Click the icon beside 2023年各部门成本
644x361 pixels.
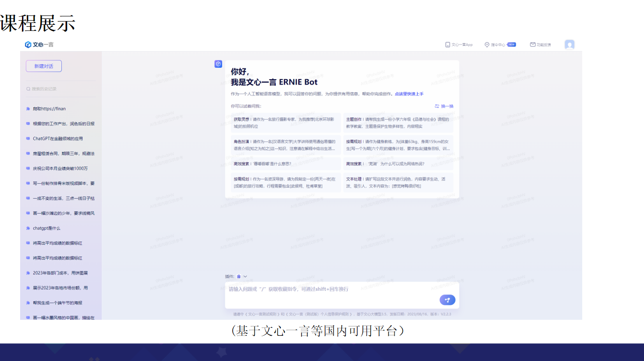(x=28, y=273)
